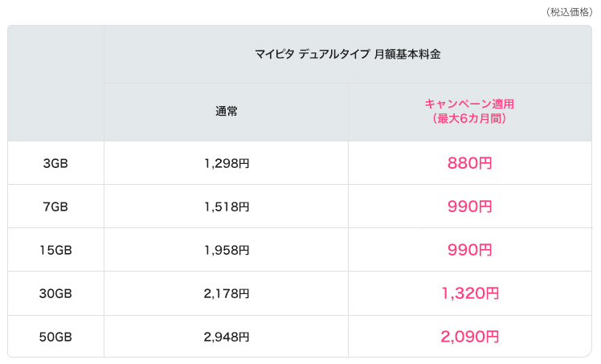Click the マイピタ デュアルタイプ 月額基本料金 header
The image size is (601, 364).
click(348, 54)
